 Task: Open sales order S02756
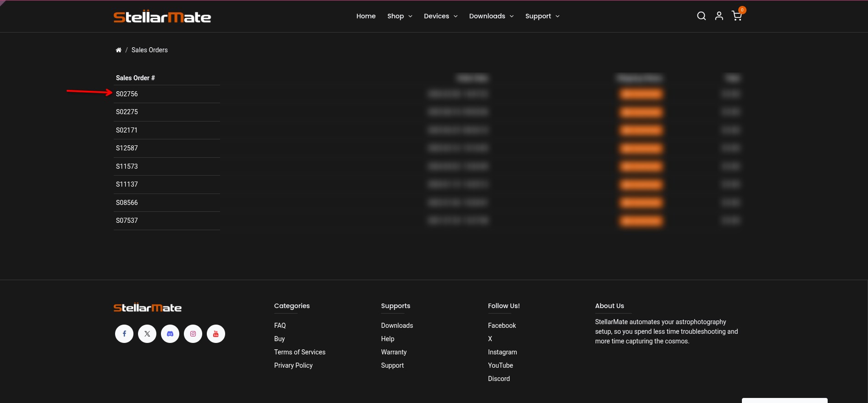tap(127, 94)
